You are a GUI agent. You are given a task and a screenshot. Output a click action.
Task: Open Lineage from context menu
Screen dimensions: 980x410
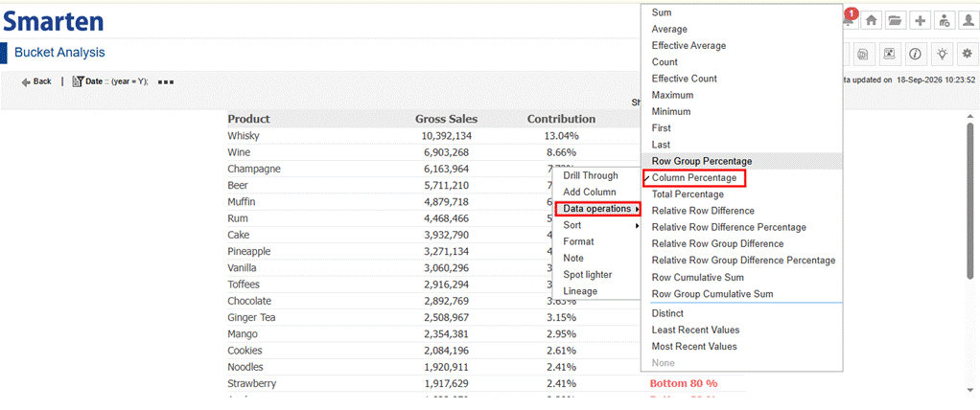(x=580, y=291)
